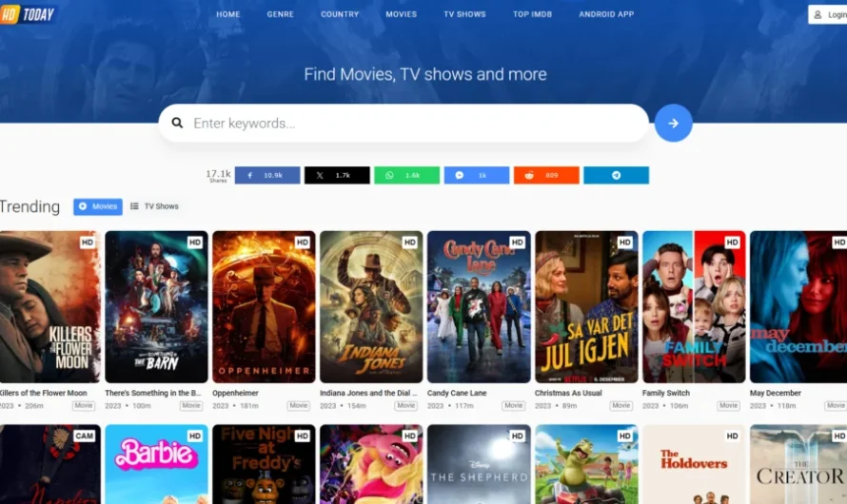The height and width of the screenshot is (504, 847).
Task: Open Candy Cane Lane poster
Action: (479, 307)
